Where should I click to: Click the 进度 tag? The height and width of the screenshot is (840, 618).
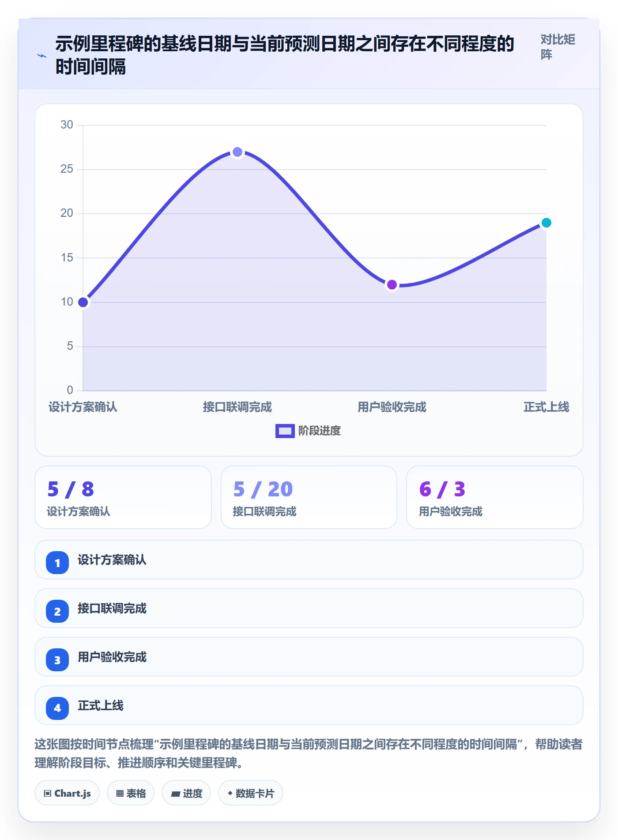pyautogui.click(x=186, y=793)
